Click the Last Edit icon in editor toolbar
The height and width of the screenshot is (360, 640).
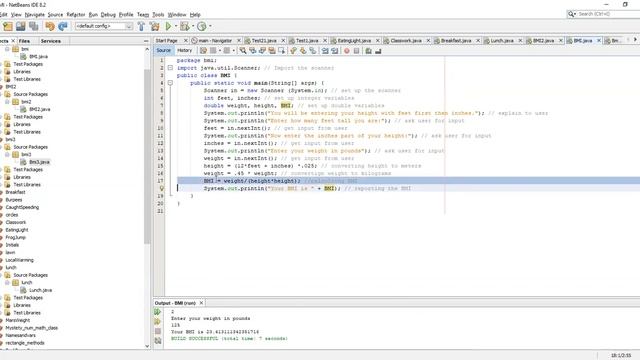[x=203, y=51]
